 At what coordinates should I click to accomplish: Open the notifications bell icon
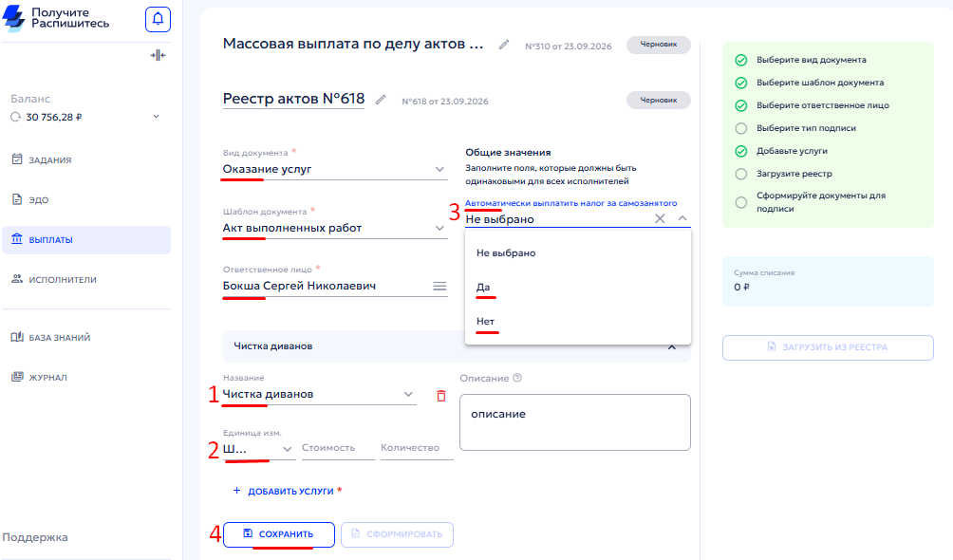point(158,19)
